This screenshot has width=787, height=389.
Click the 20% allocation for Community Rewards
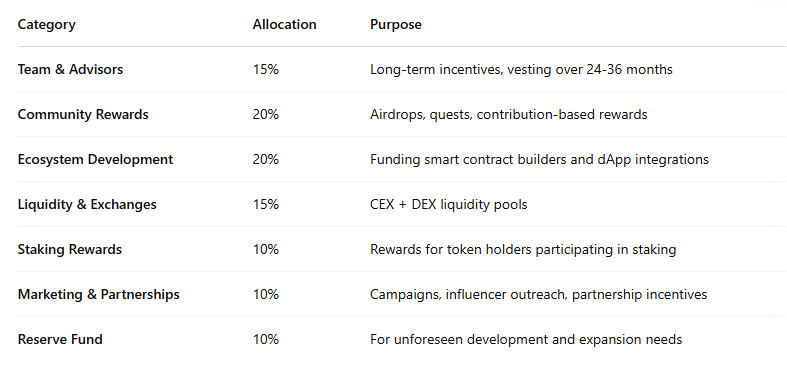pyautogui.click(x=266, y=114)
